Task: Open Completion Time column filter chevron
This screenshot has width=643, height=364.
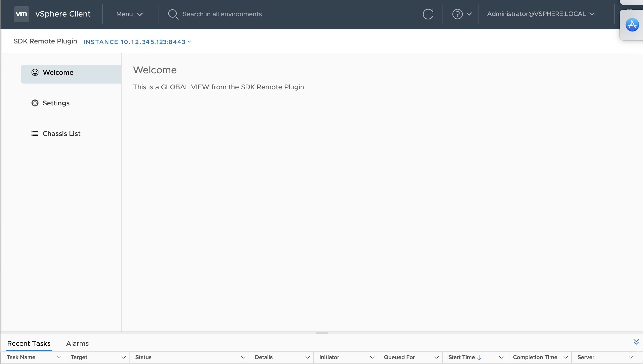Action: pos(566,357)
